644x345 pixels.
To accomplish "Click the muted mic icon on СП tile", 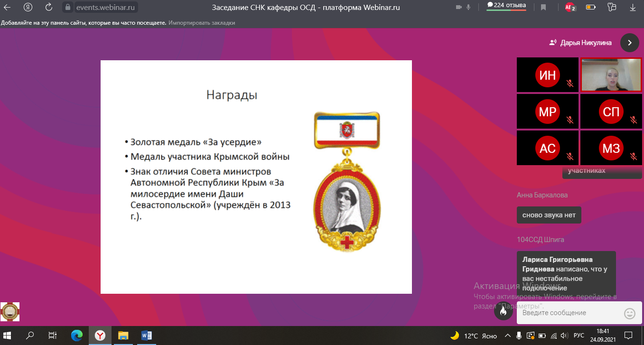I will [634, 120].
